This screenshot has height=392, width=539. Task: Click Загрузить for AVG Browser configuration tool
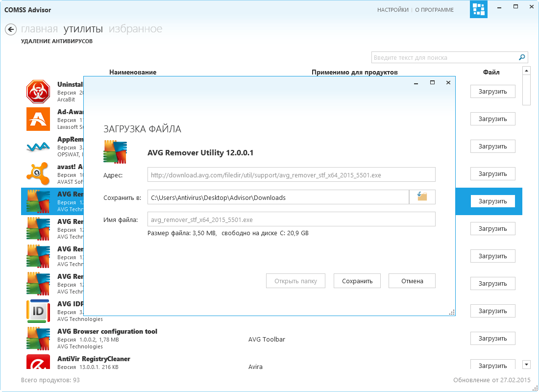click(493, 339)
